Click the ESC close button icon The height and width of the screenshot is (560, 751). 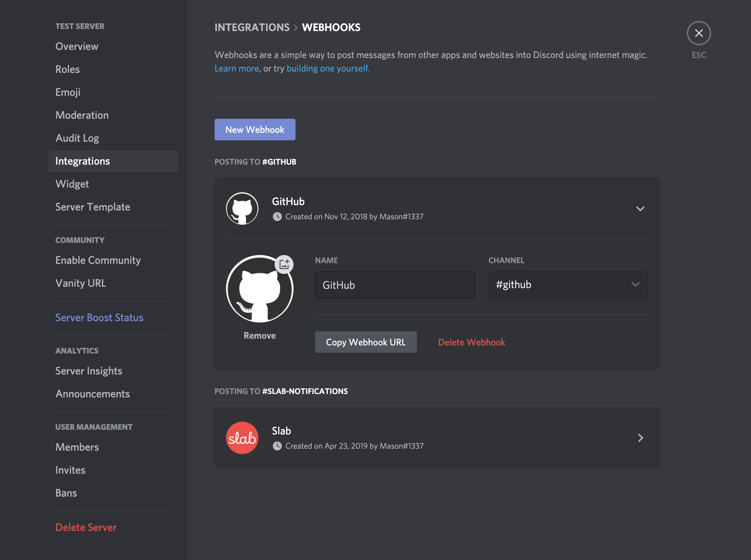[x=699, y=33]
